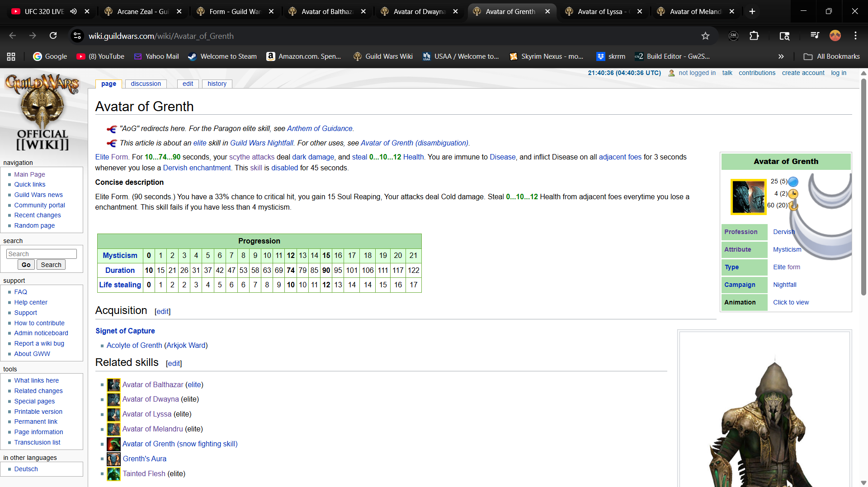
Task: Click the blue energy cost icon
Action: point(793,182)
